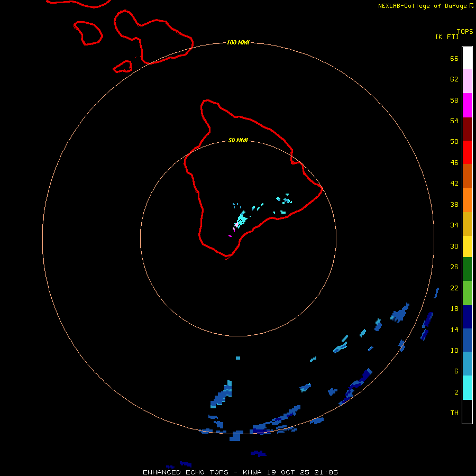Click the TOPS legend title

point(465,32)
